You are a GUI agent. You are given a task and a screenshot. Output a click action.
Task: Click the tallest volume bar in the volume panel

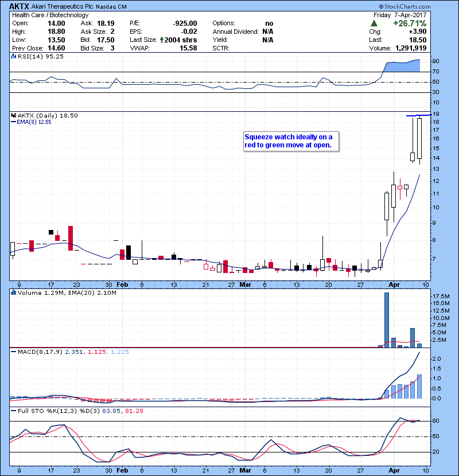(x=387, y=320)
